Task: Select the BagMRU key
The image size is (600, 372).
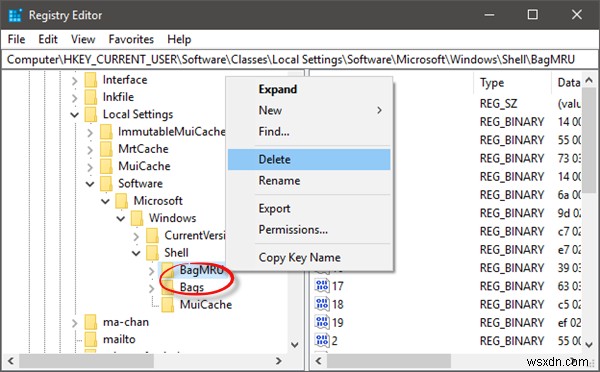Action: pyautogui.click(x=201, y=270)
